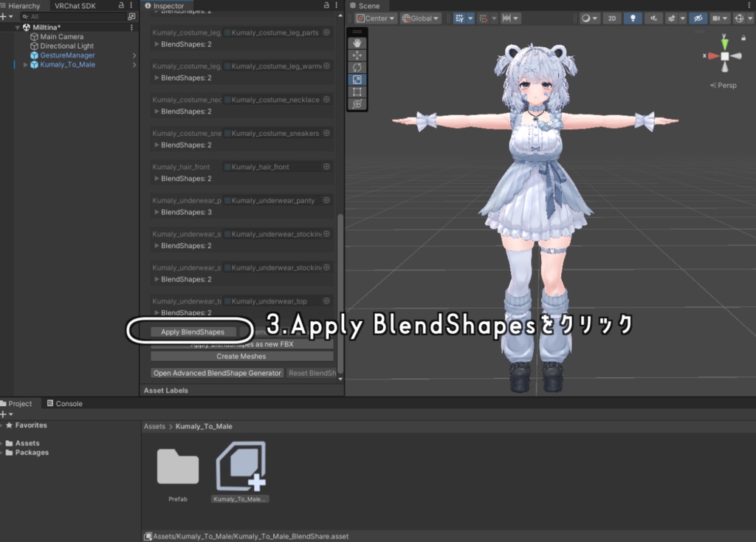Open the draw mode shading dropdown
Screen dimensions: 756x542
(589, 18)
